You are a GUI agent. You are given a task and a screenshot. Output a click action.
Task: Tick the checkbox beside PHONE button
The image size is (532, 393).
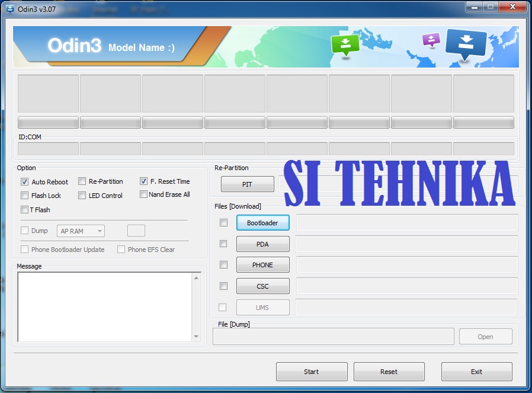223,265
